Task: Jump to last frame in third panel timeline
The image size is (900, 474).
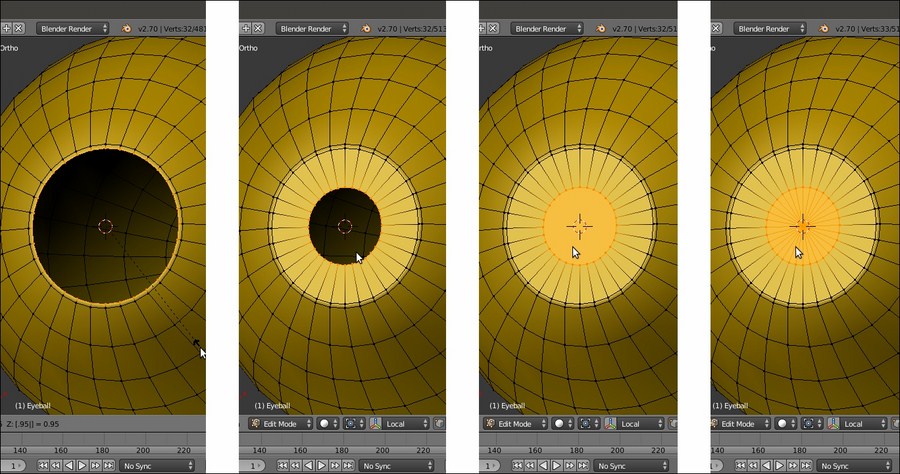Action: (x=580, y=465)
